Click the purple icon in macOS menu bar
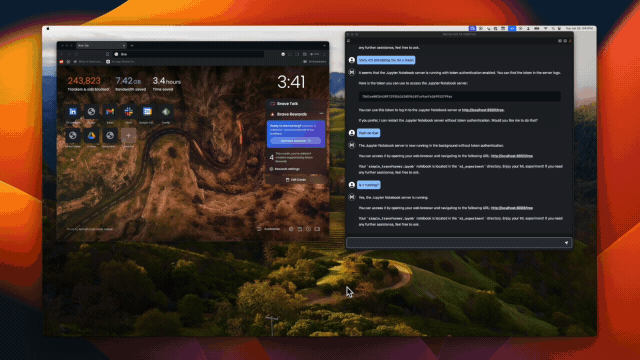Screen dimensions: 640x360 472,29
